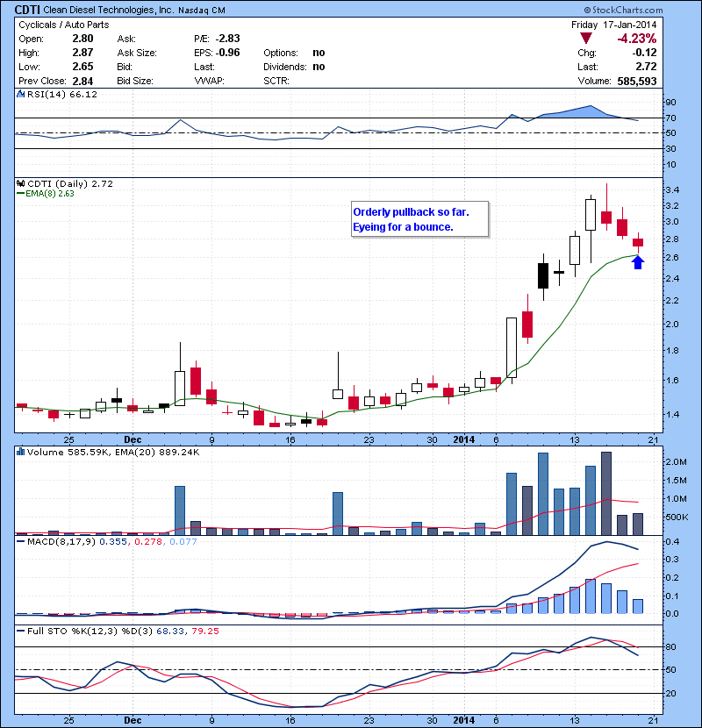This screenshot has height=728, width=702.
Task: Click the 'Dec' label on the bottom date axis
Action: pyautogui.click(x=133, y=720)
